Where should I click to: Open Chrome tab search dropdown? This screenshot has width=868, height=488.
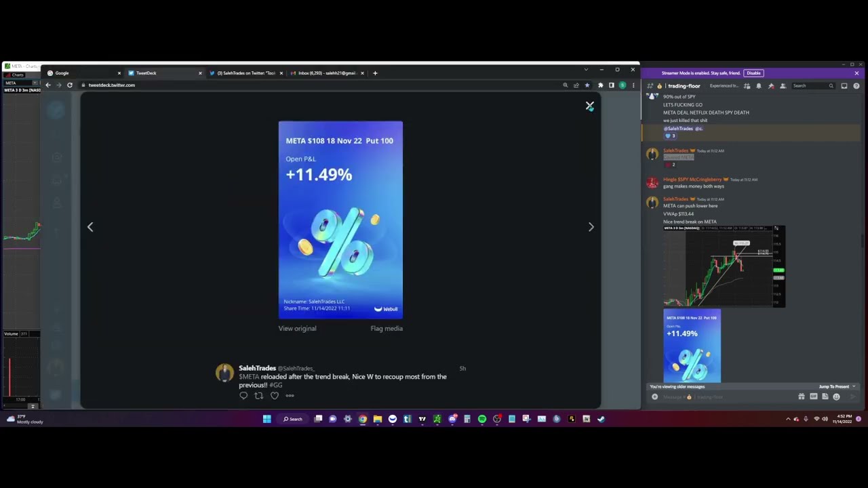(x=586, y=69)
